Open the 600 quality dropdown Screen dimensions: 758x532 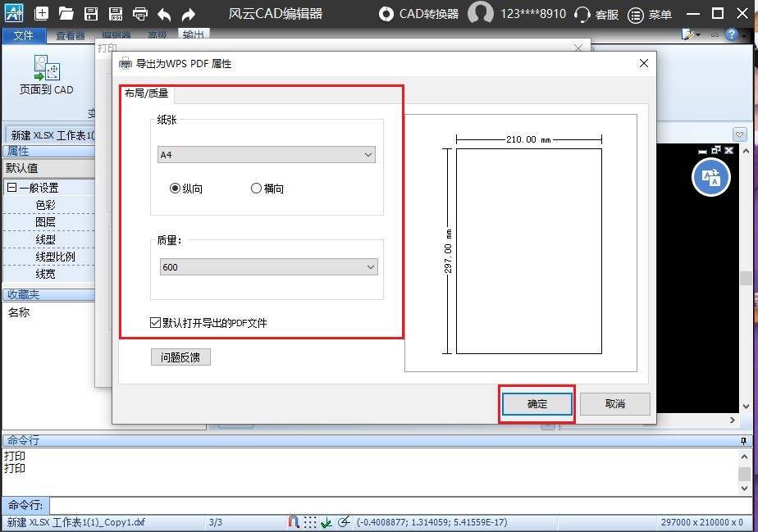[269, 266]
